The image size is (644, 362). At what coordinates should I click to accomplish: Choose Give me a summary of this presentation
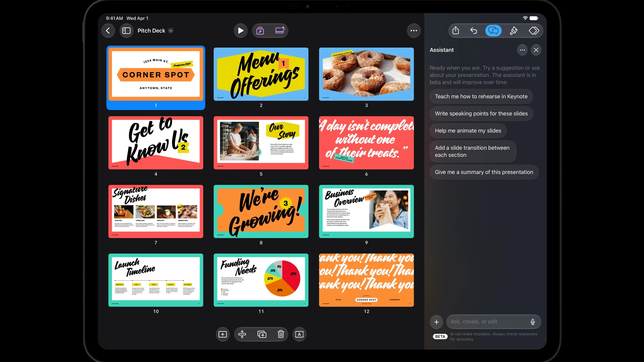point(484,172)
